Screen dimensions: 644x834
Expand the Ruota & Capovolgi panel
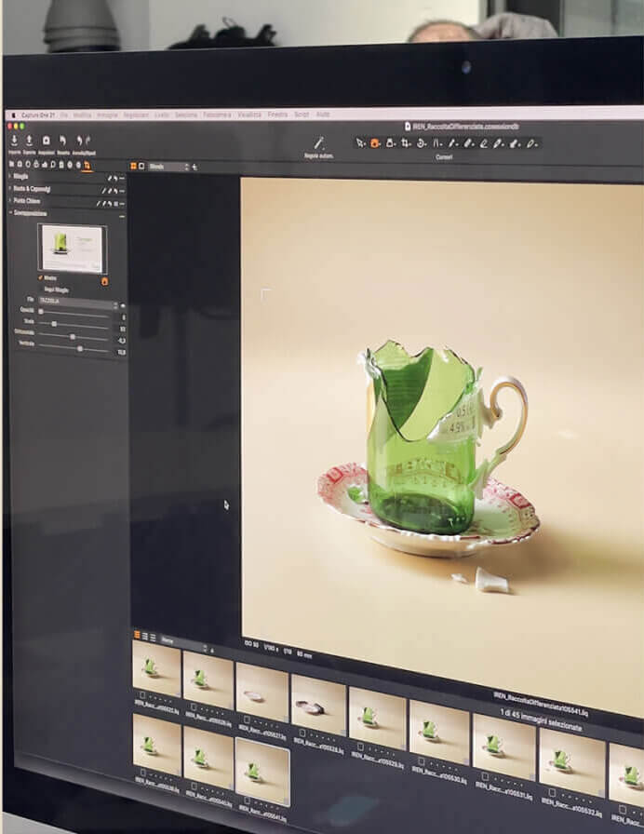coord(9,188)
